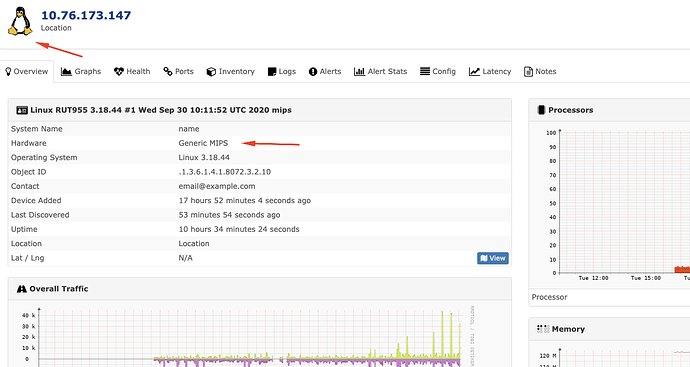Select the Overview tab
690x367 pixels.
(x=27, y=71)
